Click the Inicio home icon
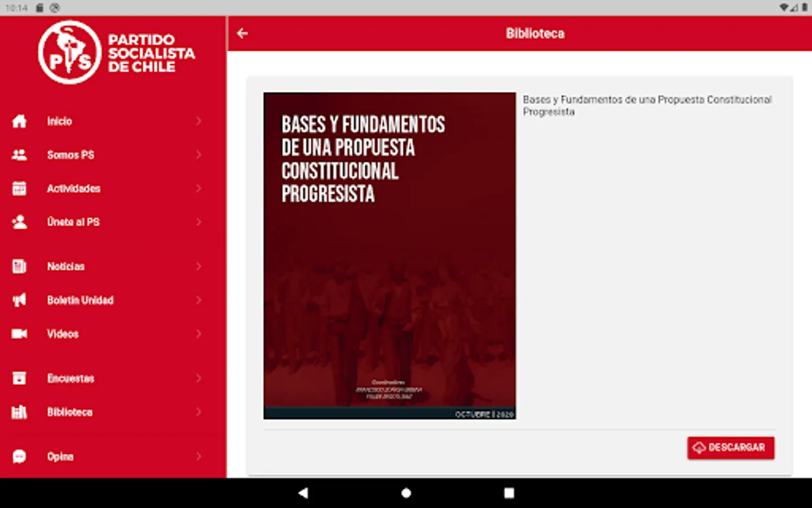812x508 pixels. pos(19,121)
